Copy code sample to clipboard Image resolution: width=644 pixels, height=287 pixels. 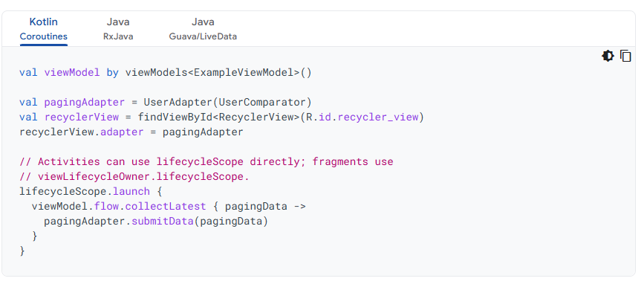tap(625, 56)
